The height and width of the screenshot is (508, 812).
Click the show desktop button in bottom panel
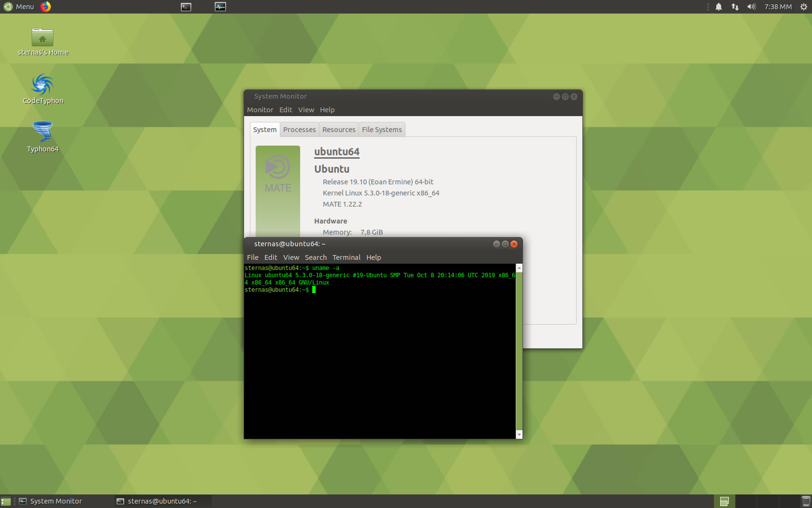pyautogui.click(x=6, y=501)
